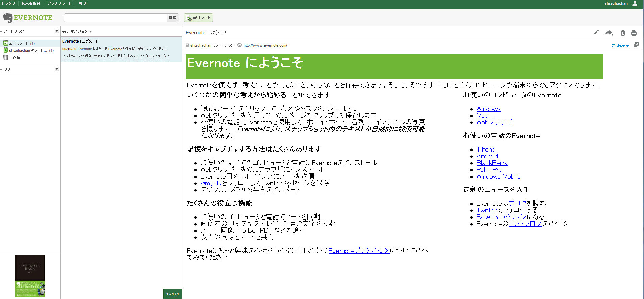Screen dimensions: 644x299
Task: Focus the search input field
Action: (x=115, y=18)
